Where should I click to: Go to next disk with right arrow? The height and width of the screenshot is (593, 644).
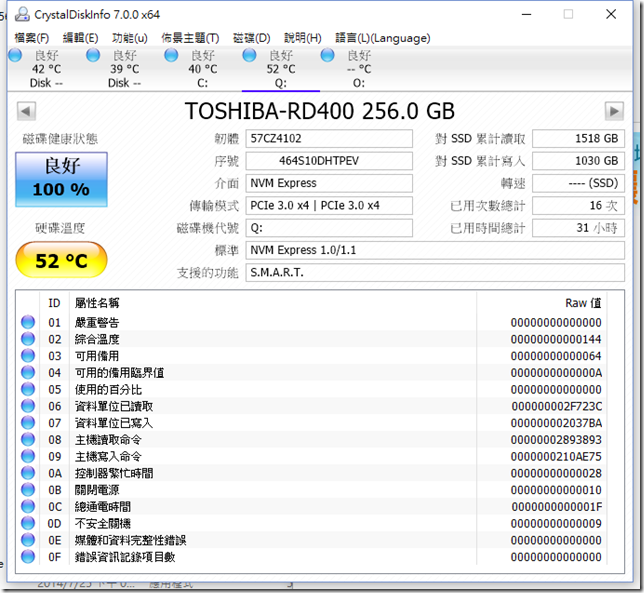click(614, 111)
